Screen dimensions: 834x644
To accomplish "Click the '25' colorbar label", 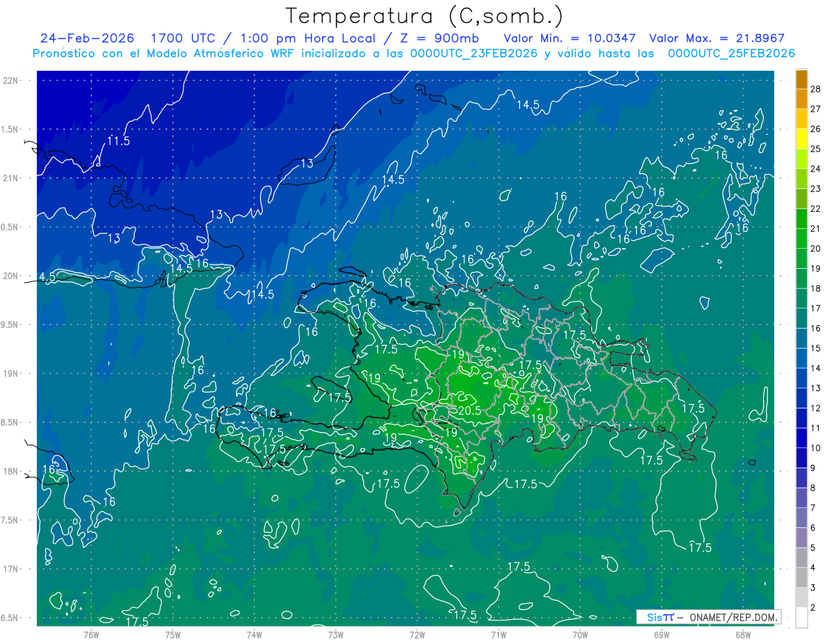I will pyautogui.click(x=816, y=148).
